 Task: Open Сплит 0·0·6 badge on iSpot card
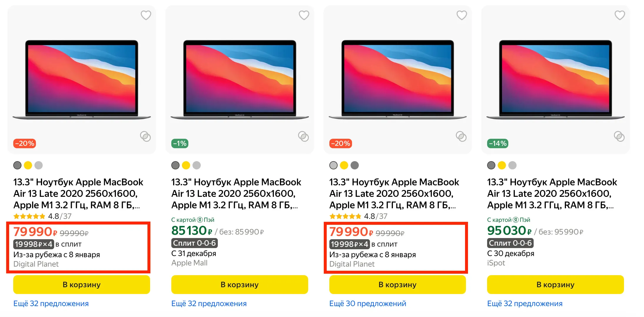[x=510, y=243]
